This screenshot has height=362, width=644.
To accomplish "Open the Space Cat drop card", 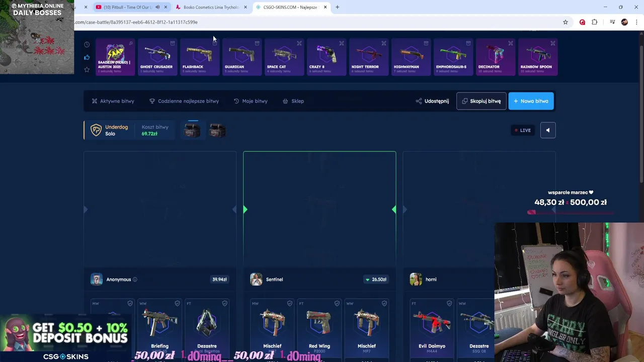I will coord(283,57).
